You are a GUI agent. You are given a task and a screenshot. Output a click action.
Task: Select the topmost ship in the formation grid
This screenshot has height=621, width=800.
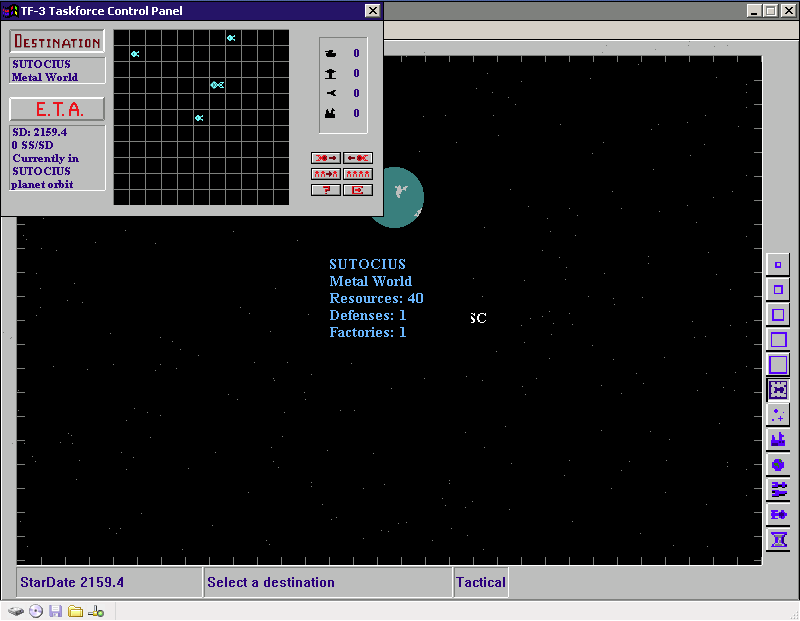[x=231, y=38]
